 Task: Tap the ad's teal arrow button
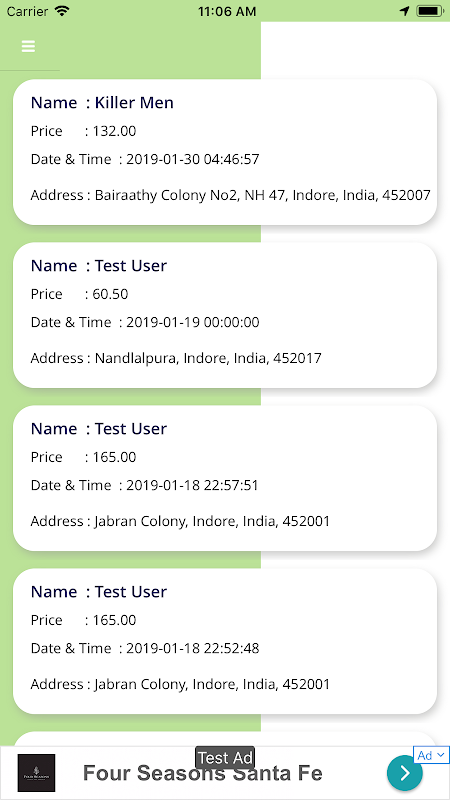(x=405, y=773)
